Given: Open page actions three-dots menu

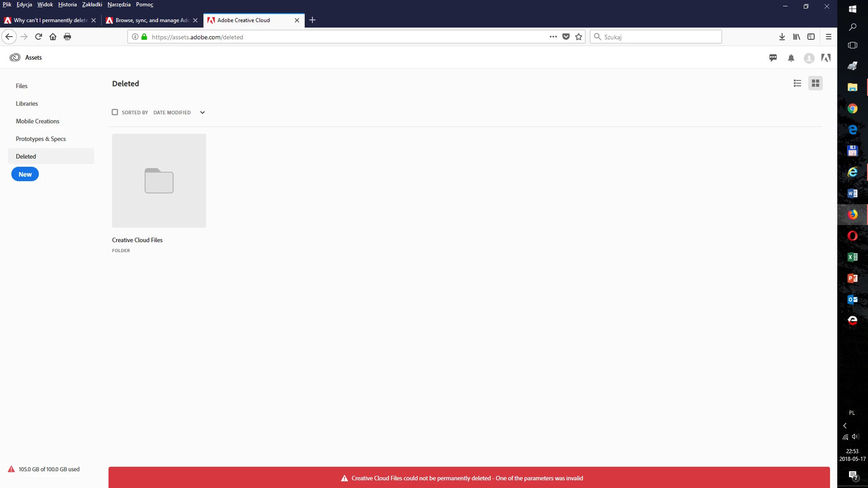Looking at the screenshot, I should [553, 37].
